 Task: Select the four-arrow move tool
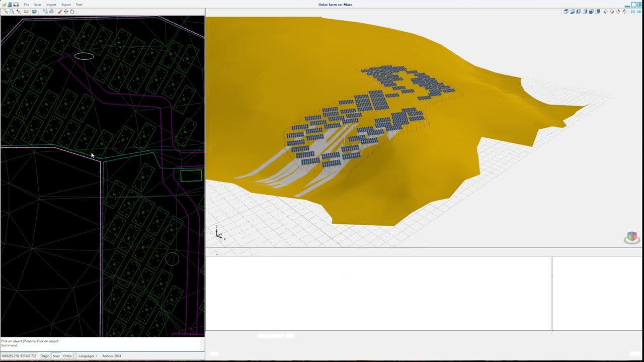(66, 12)
